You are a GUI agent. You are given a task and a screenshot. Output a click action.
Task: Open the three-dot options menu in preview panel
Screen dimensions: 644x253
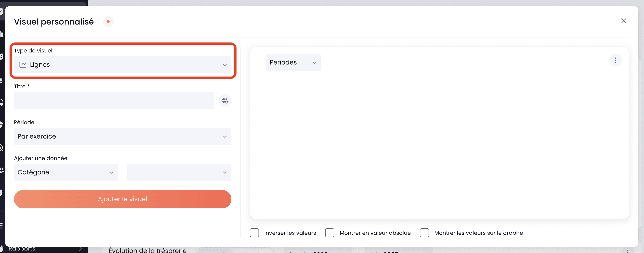pos(615,60)
